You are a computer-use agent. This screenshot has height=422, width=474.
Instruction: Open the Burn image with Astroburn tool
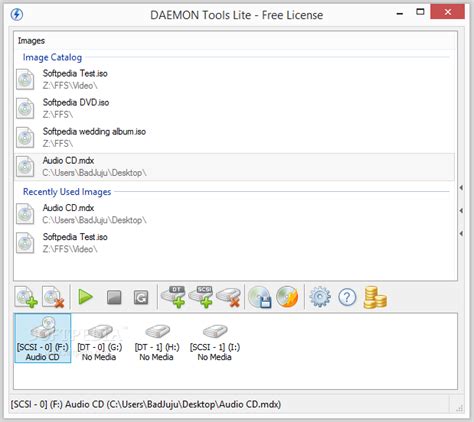(287, 297)
